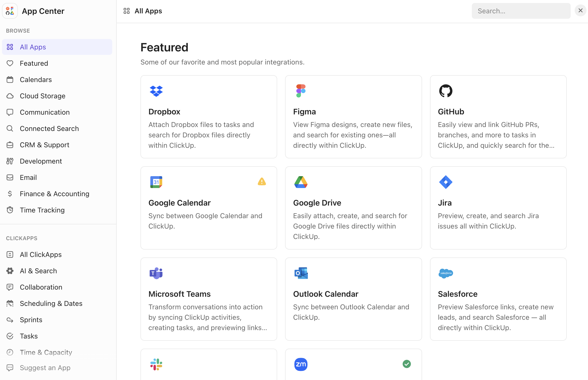Select All ClickApps
This screenshot has height=380, width=588.
[40, 254]
